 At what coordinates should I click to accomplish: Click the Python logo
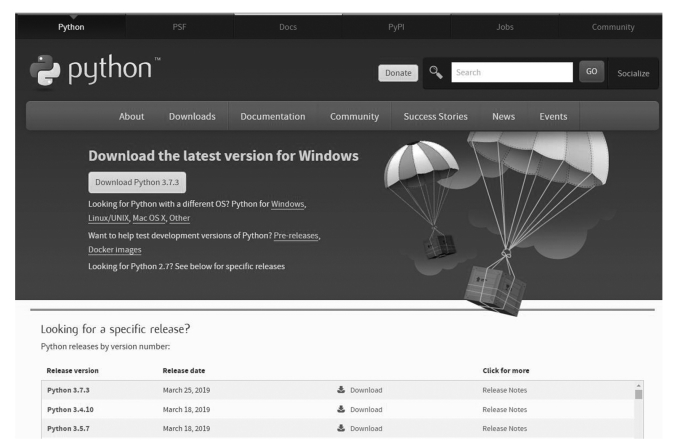95,71
